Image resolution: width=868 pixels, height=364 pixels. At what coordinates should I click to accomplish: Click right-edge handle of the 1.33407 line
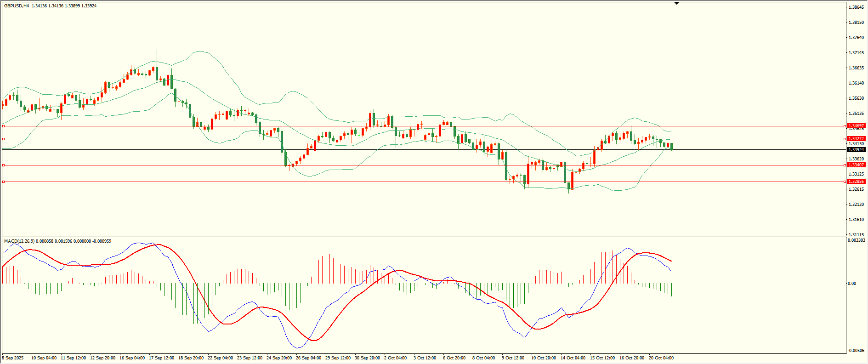coord(845,165)
